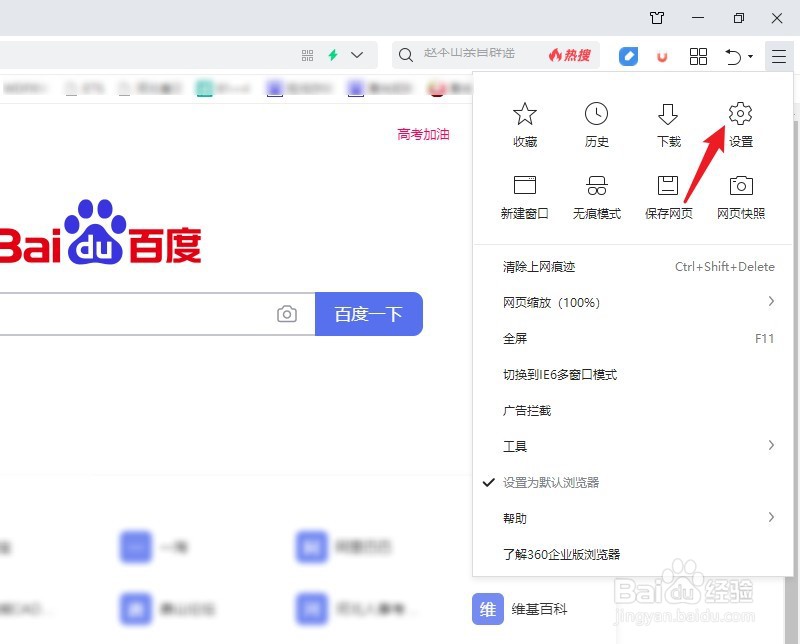This screenshot has width=800, height=644.
Task: Open the extensions grid icon in toolbar
Action: [698, 56]
